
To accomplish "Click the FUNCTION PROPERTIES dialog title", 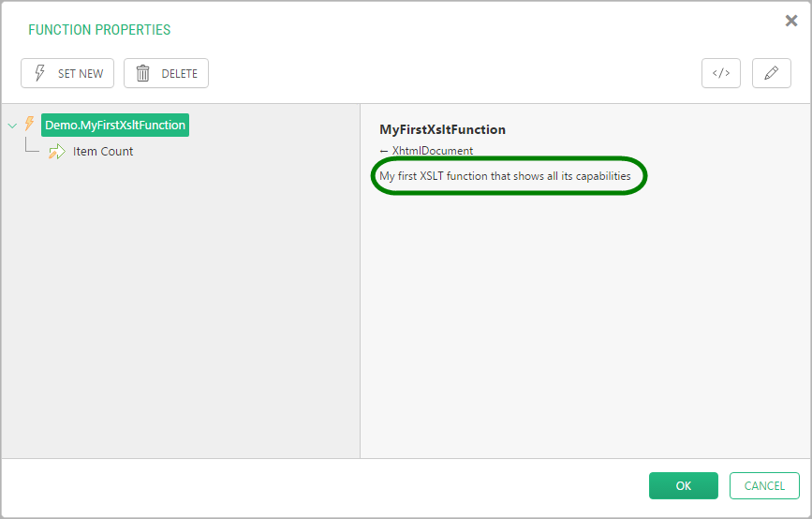I will click(x=99, y=30).
